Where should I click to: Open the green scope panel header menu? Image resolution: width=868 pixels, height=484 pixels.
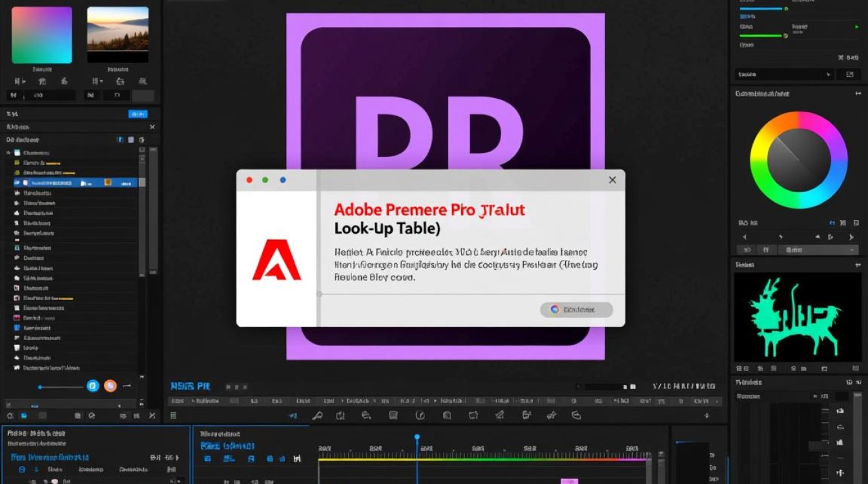pos(858,265)
